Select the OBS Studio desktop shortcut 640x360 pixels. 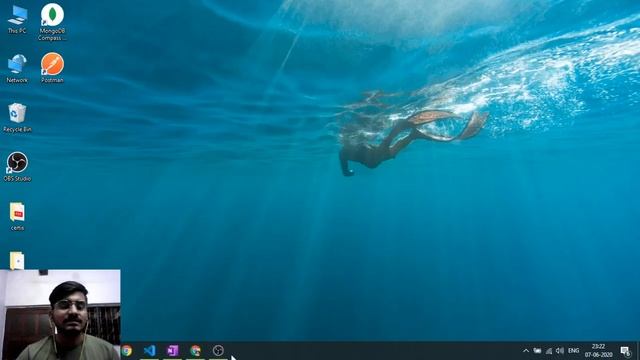(17, 167)
